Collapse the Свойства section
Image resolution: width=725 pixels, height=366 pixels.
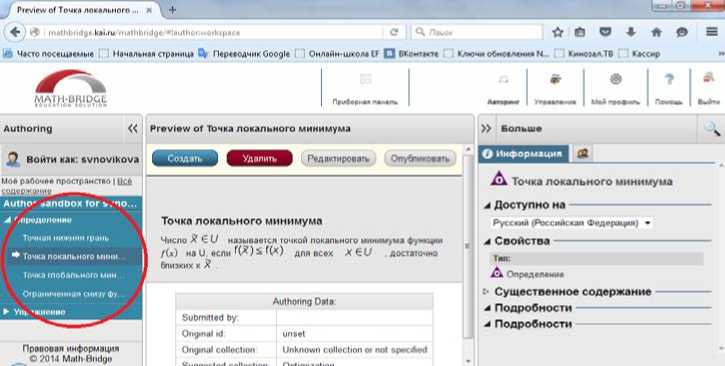(487, 241)
